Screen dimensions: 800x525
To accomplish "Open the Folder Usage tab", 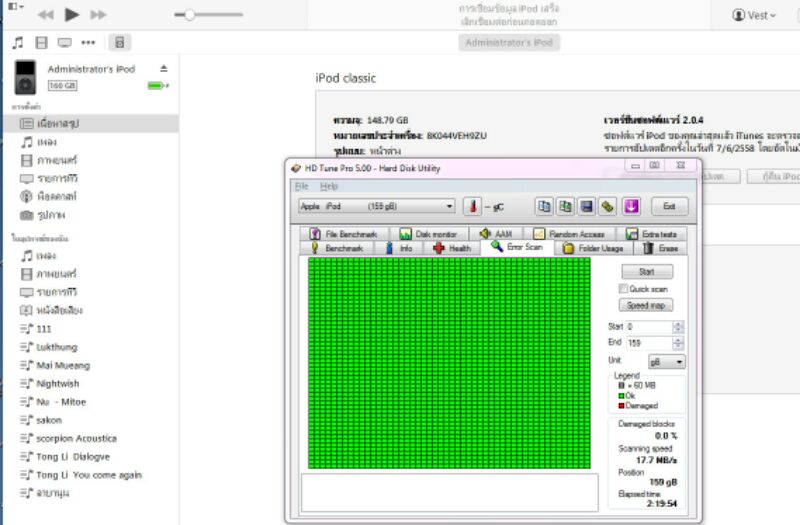I will coord(594,247).
